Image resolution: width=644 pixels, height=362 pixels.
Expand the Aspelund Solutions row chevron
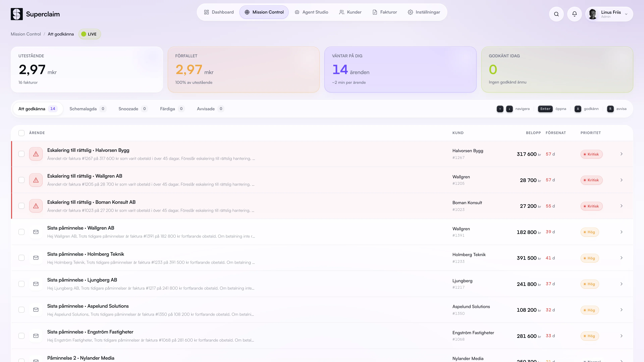pos(622,310)
